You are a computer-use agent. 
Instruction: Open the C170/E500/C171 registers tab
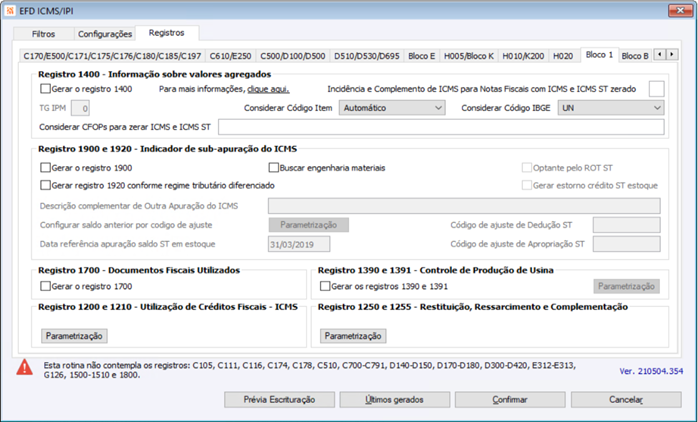(112, 56)
